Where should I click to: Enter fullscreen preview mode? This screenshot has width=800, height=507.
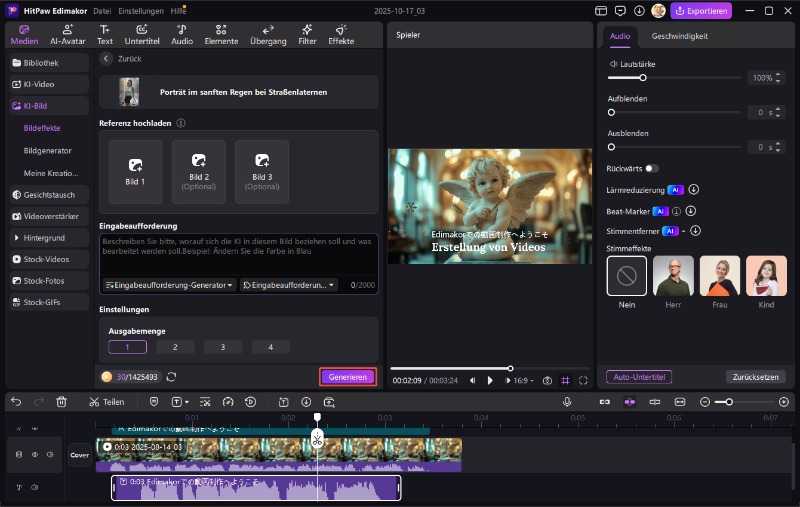tap(583, 380)
